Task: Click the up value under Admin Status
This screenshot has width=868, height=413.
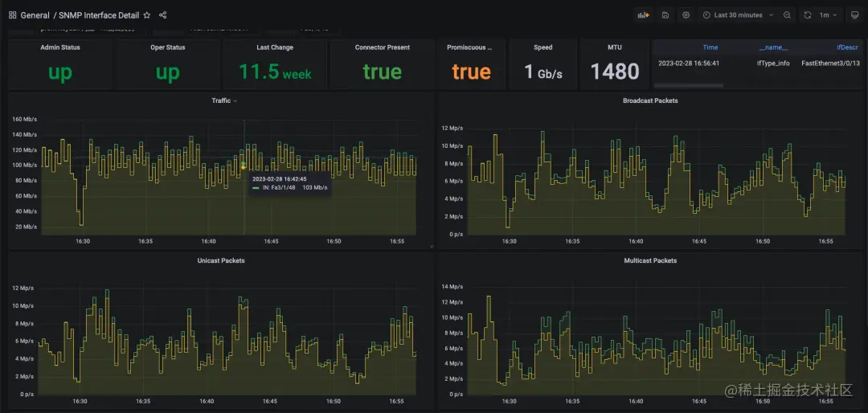Action: click(59, 72)
